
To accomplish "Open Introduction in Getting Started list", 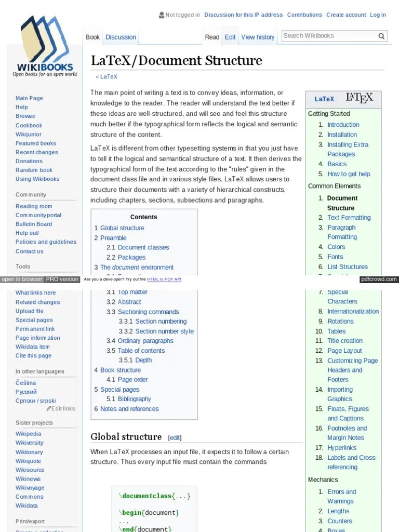I will 343,125.
